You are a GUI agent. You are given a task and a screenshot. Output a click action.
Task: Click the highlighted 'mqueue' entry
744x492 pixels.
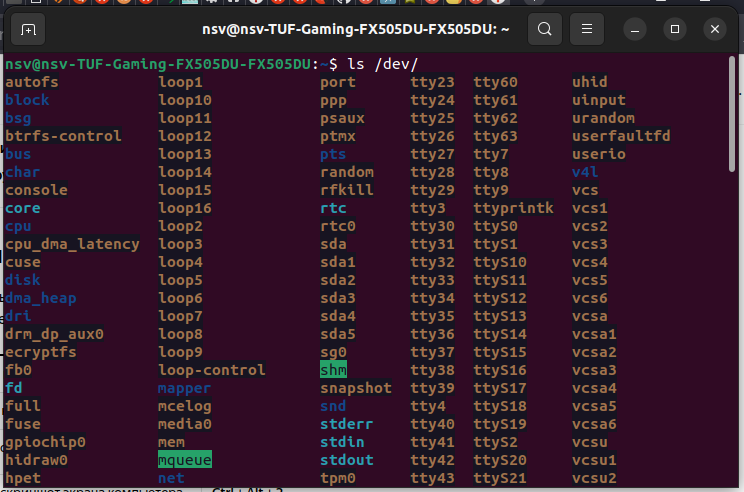pos(185,460)
